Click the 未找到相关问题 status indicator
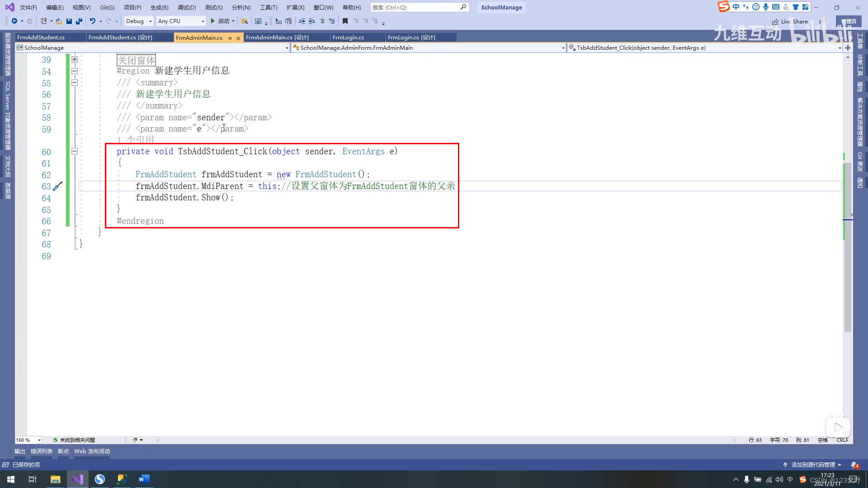This screenshot has height=488, width=868. 74,440
